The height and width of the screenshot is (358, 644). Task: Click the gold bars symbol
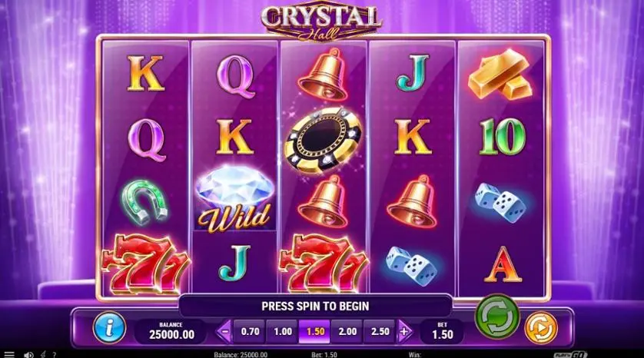point(500,74)
